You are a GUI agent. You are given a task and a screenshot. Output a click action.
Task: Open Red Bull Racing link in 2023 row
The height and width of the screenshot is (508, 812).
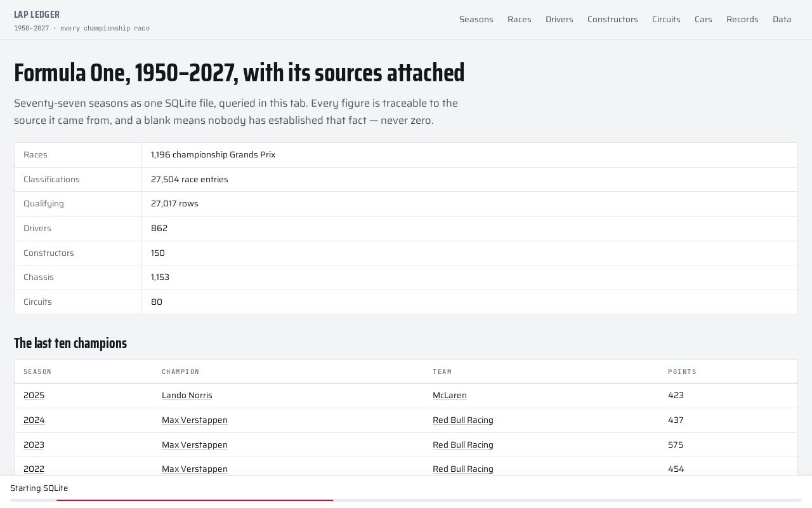click(x=462, y=444)
